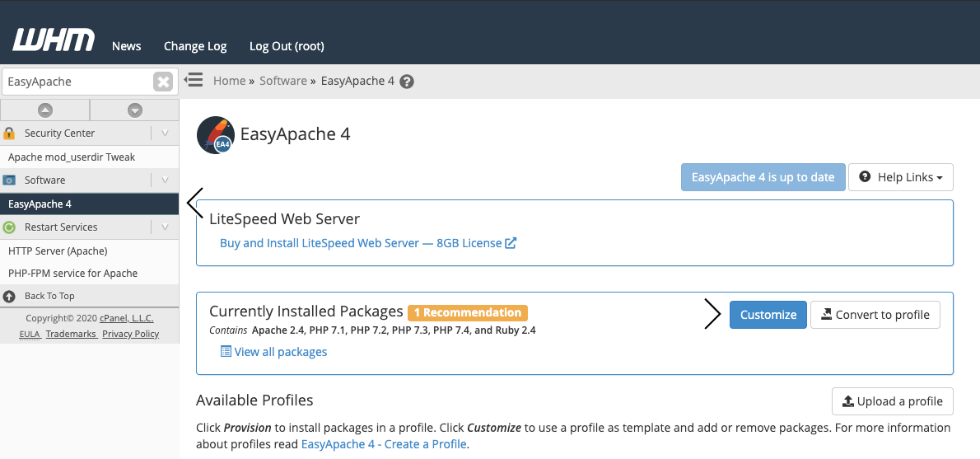Click the Security Center lock icon

[9, 133]
